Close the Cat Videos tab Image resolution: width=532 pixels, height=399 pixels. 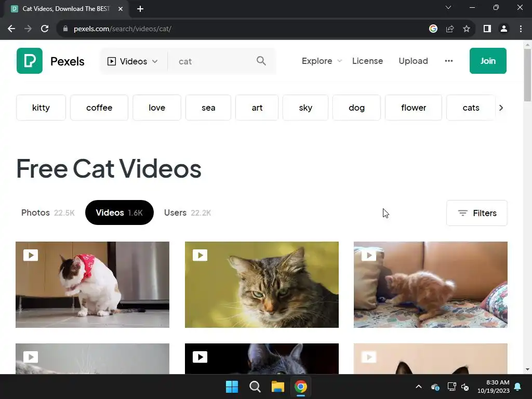[121, 9]
